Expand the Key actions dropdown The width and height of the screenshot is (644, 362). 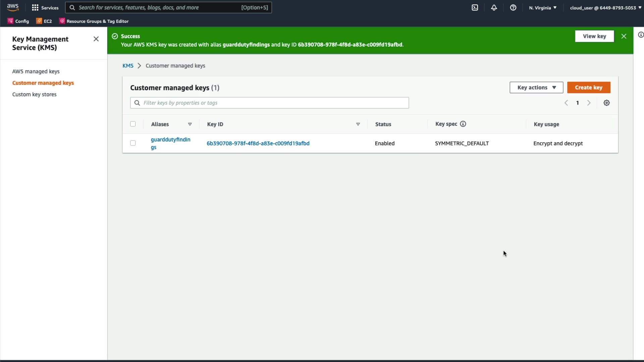[536, 87]
